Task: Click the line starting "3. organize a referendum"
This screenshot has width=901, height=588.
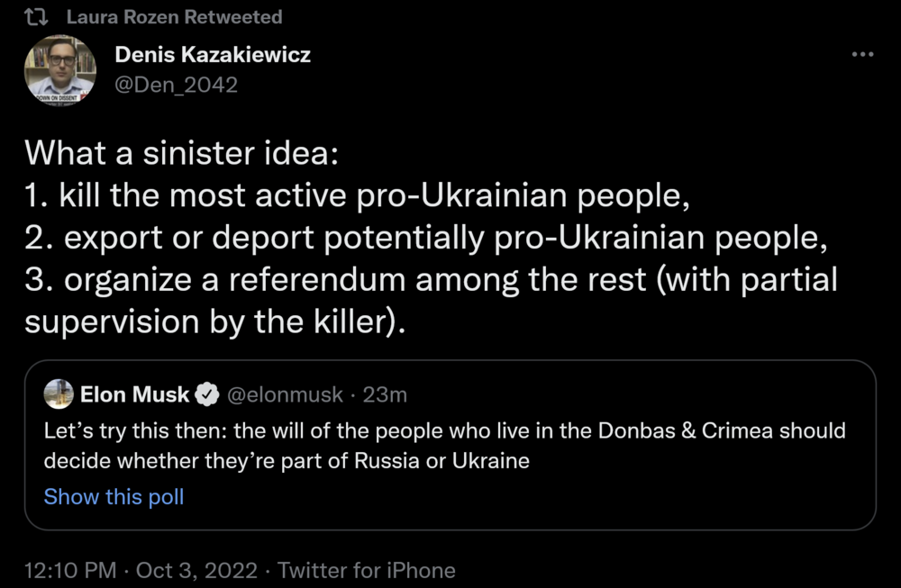Action: pyautogui.click(x=431, y=279)
